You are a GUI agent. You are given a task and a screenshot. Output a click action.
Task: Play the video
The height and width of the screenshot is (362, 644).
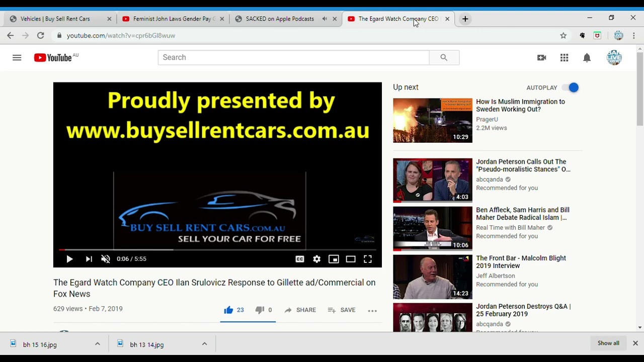[x=69, y=259]
